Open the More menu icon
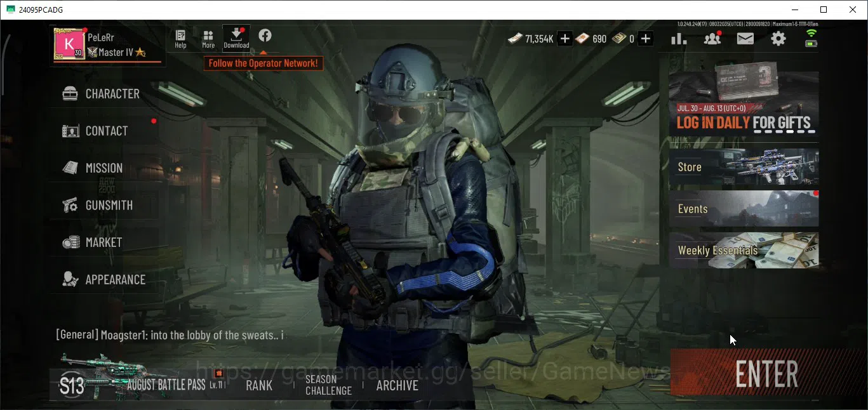The width and height of the screenshot is (868, 410). tap(208, 39)
